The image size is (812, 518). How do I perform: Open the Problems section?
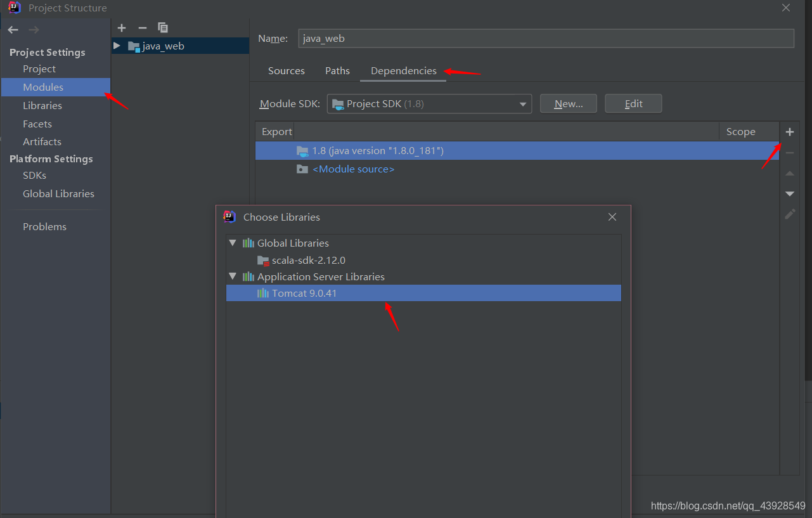pos(44,227)
